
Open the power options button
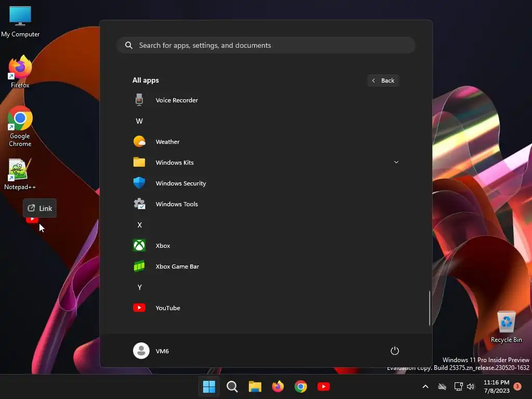(x=395, y=351)
